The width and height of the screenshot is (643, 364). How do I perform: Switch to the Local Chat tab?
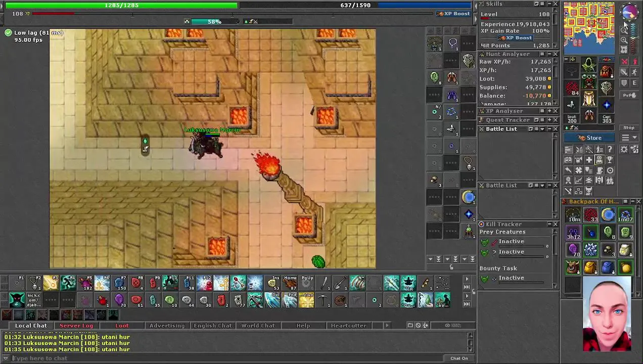31,326
